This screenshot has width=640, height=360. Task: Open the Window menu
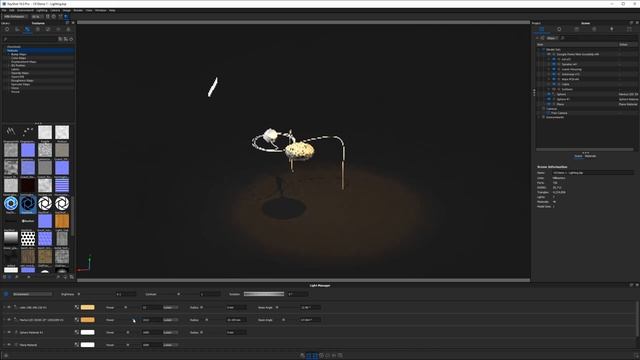[100, 10]
